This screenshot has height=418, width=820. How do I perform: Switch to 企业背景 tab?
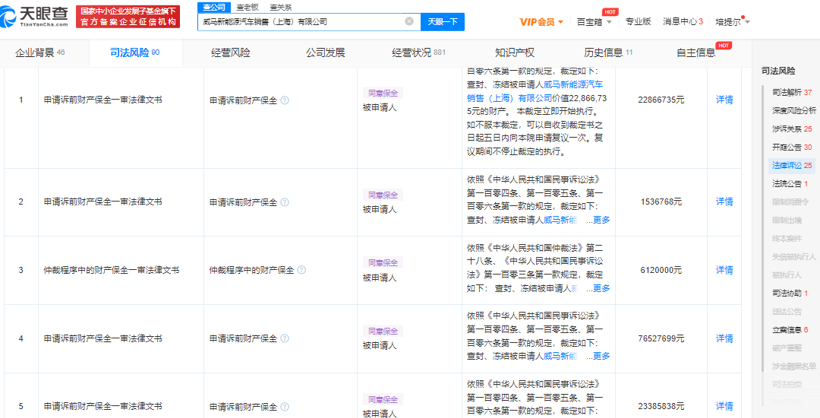(x=40, y=52)
